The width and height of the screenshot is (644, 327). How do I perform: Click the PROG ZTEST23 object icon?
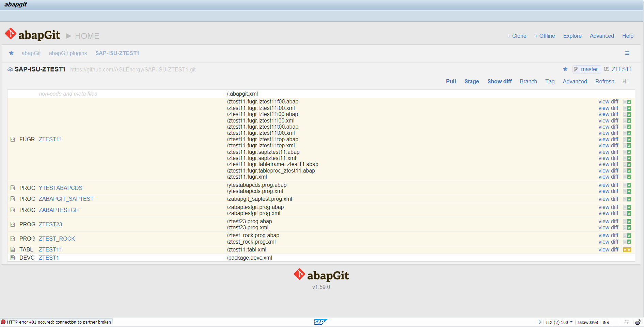(x=13, y=224)
